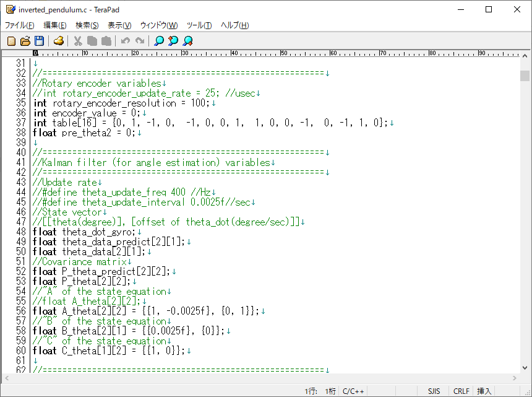Image resolution: width=532 pixels, height=397 pixels.
Task: Open the 表示(V) menu
Action: (x=119, y=25)
